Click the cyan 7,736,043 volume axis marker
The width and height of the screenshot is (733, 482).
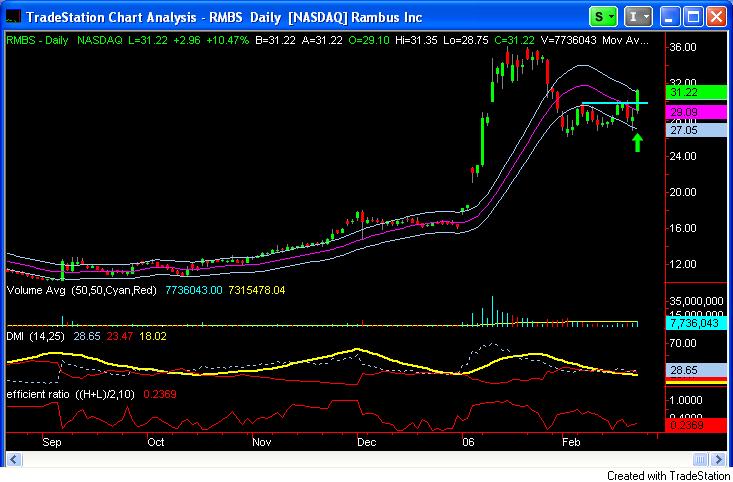[697, 323]
